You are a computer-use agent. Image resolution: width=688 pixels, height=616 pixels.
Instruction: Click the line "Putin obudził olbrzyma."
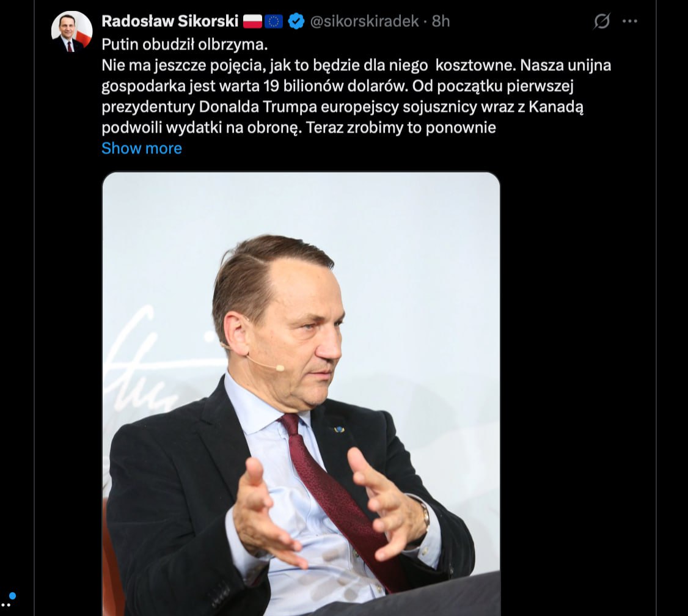pyautogui.click(x=185, y=44)
